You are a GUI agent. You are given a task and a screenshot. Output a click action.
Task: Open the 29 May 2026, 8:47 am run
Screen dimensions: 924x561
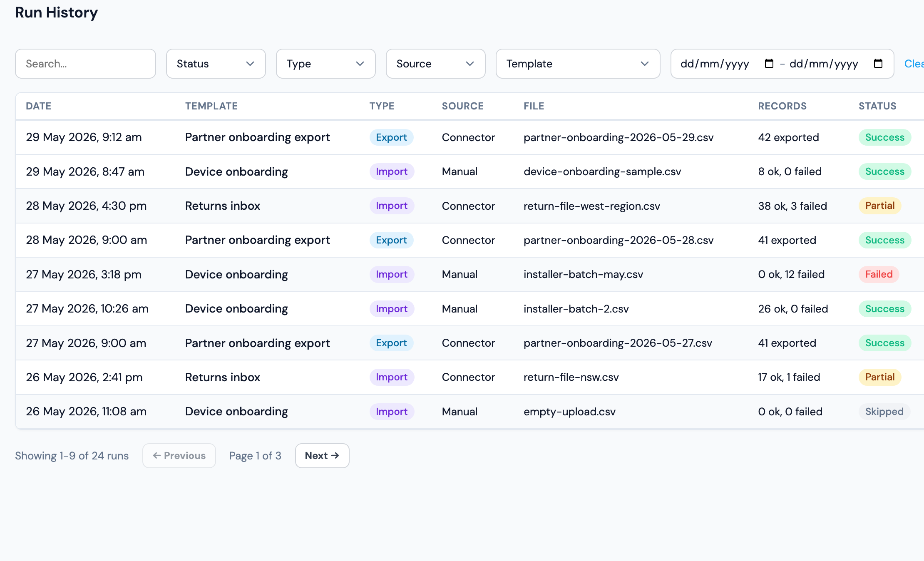[x=469, y=171]
